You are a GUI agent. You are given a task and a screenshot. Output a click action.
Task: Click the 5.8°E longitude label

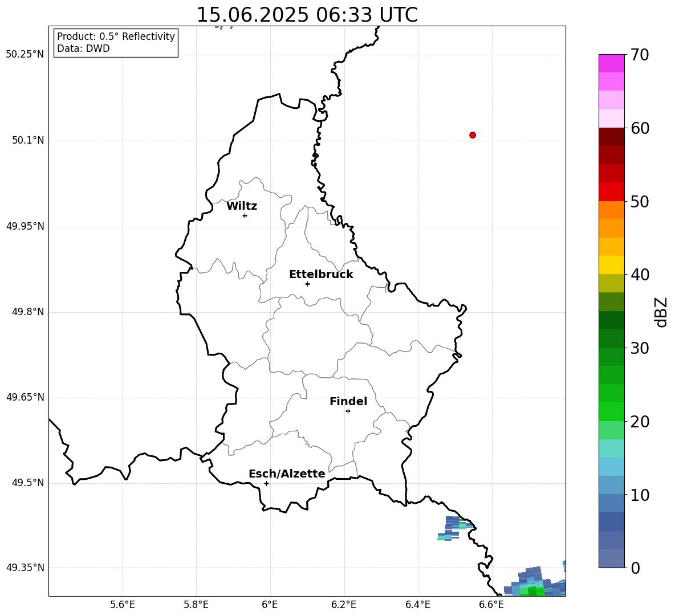click(x=196, y=605)
